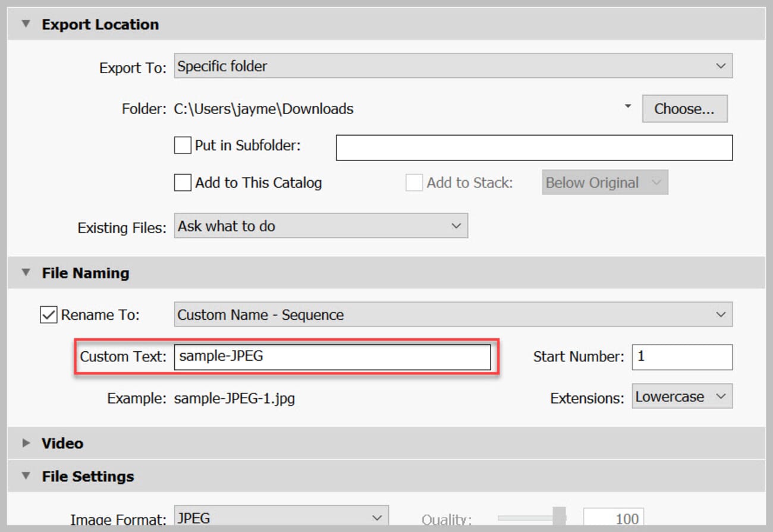This screenshot has width=773, height=532.
Task: Enable the Put in Subfolder checkbox
Action: [183, 145]
